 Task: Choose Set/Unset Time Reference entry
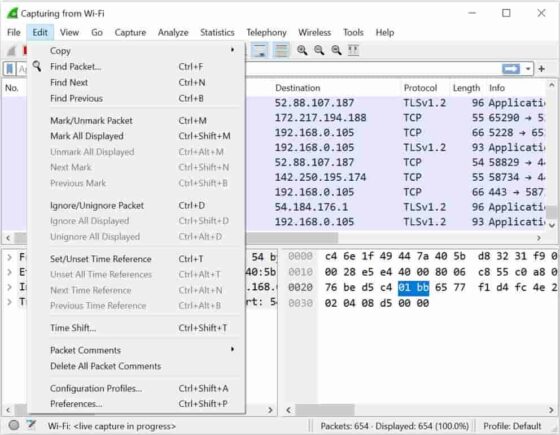click(x=136, y=259)
